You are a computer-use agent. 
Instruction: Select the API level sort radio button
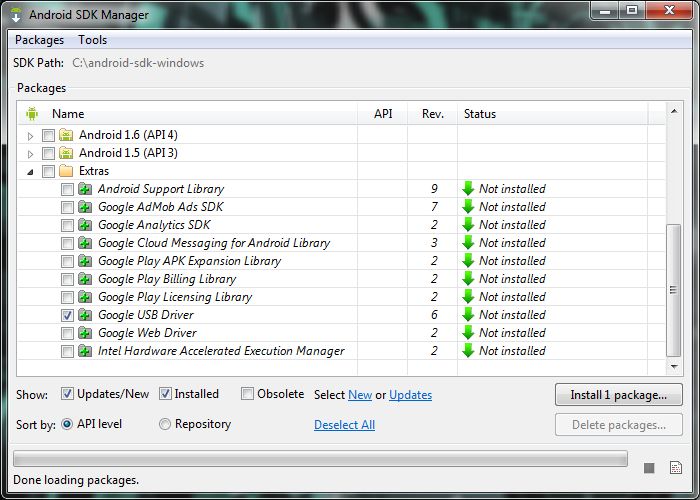click(67, 424)
